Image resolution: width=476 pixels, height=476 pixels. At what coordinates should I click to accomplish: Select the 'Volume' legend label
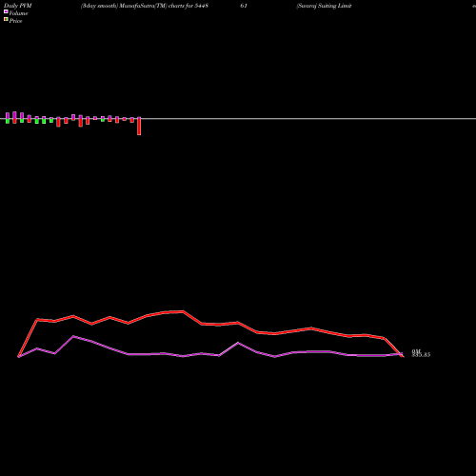pos(18,13)
